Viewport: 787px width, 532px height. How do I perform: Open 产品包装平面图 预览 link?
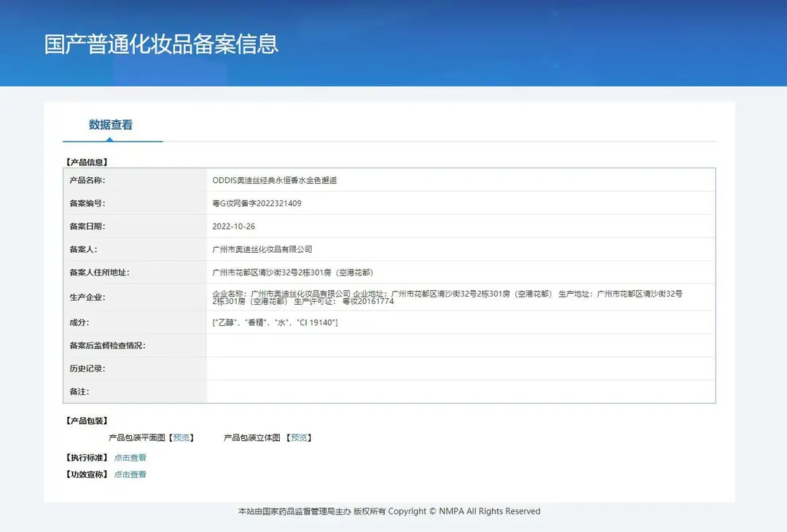[x=181, y=438]
